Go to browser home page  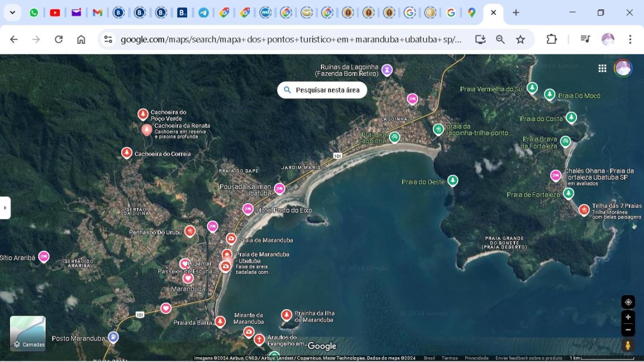coord(81,40)
